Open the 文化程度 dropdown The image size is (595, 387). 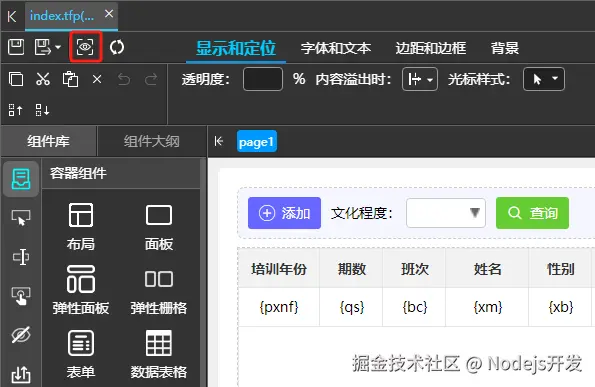click(446, 213)
